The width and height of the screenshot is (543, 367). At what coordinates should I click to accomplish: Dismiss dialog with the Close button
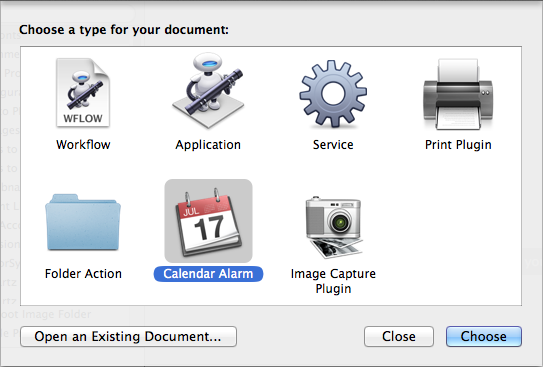click(399, 337)
